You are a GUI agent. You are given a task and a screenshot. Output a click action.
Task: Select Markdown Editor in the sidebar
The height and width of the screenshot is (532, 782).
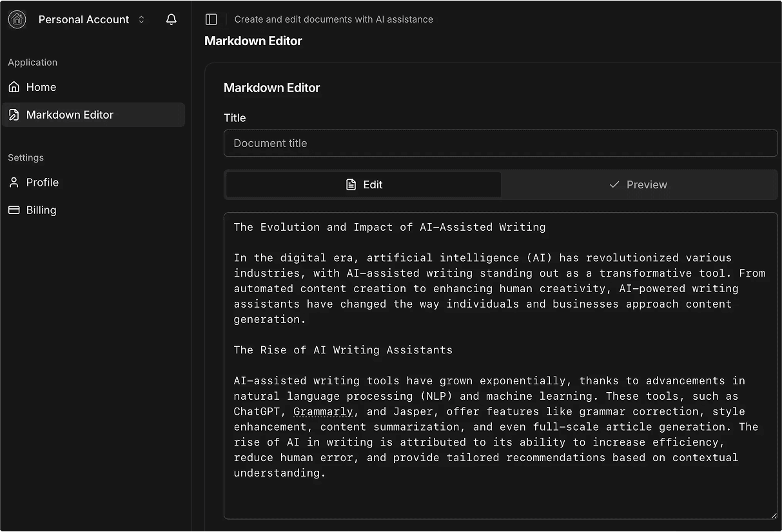coord(93,115)
